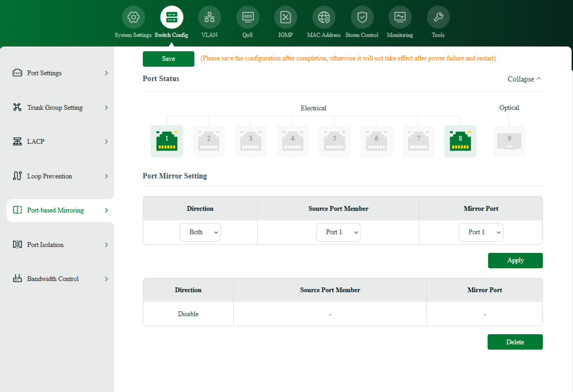This screenshot has width=573, height=392.
Task: Open Storm Control settings icon
Action: click(x=362, y=17)
